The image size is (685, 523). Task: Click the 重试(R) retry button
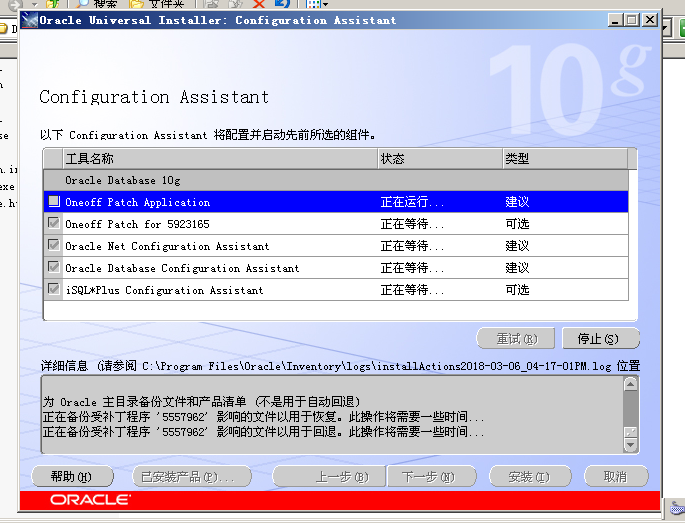point(515,339)
